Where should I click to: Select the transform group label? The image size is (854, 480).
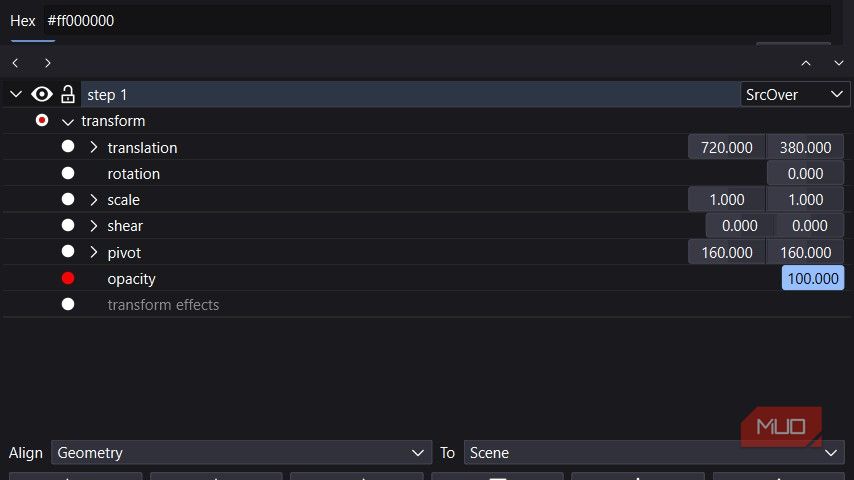(x=113, y=120)
